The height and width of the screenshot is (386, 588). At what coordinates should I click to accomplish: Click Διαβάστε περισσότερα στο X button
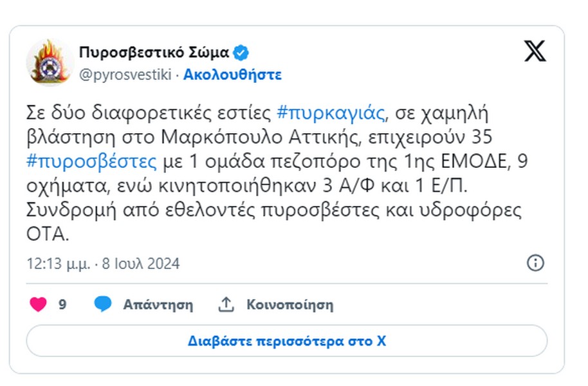pos(287,341)
